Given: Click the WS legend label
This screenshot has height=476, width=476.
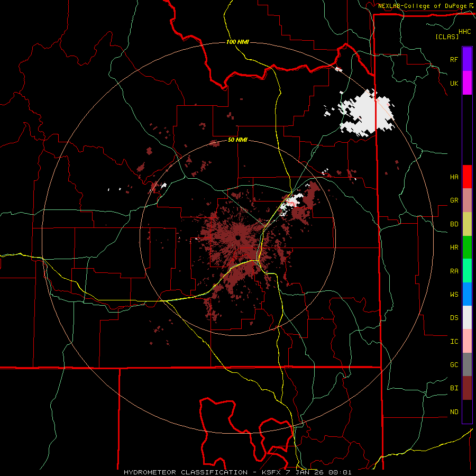Looking at the screenshot, I should pyautogui.click(x=454, y=295).
